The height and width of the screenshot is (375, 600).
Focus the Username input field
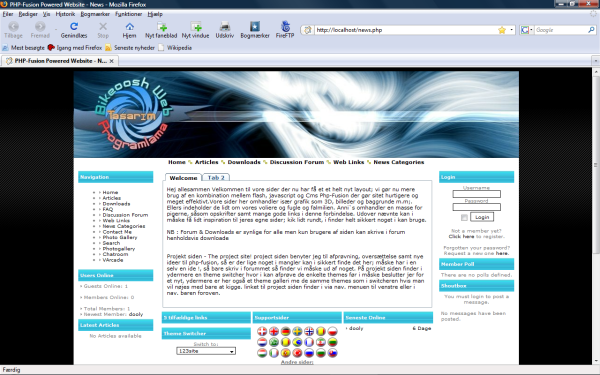pyautogui.click(x=476, y=194)
